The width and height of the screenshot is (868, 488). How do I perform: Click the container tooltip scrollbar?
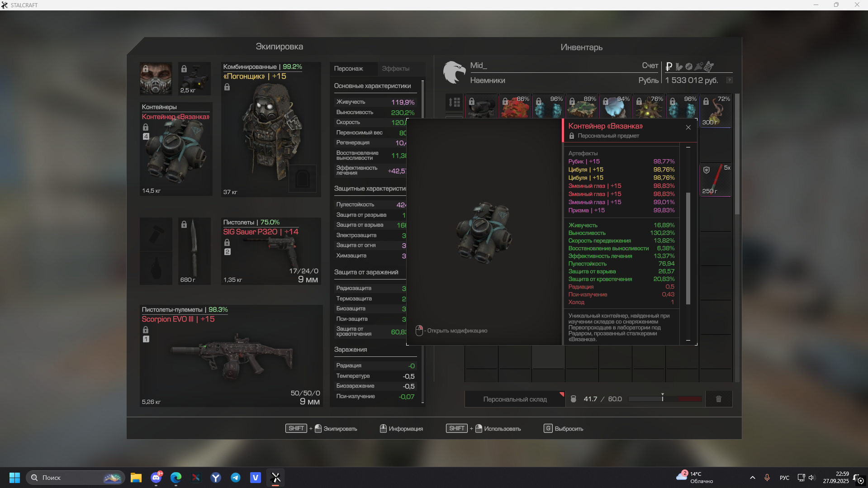click(688, 248)
